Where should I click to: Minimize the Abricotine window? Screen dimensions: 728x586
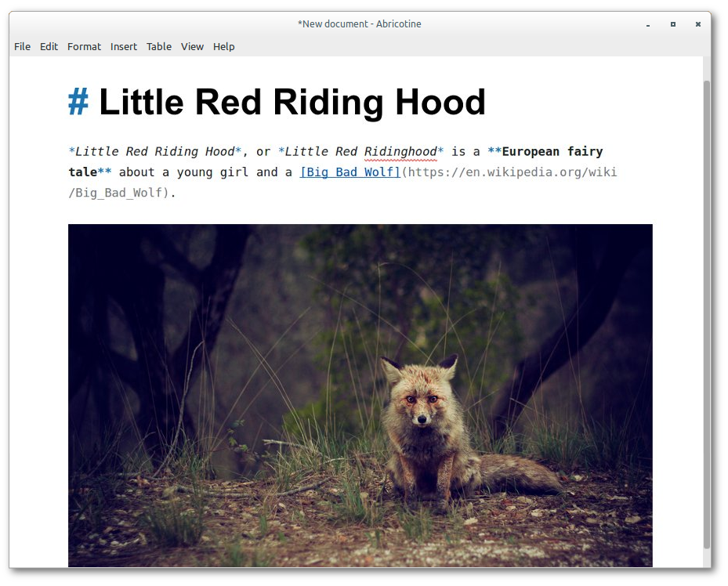[x=648, y=24]
